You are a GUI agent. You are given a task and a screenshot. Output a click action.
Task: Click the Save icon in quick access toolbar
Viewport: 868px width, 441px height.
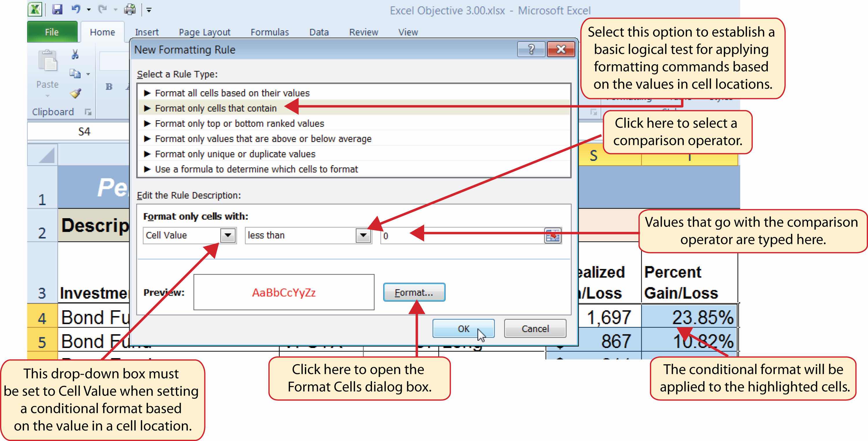57,10
